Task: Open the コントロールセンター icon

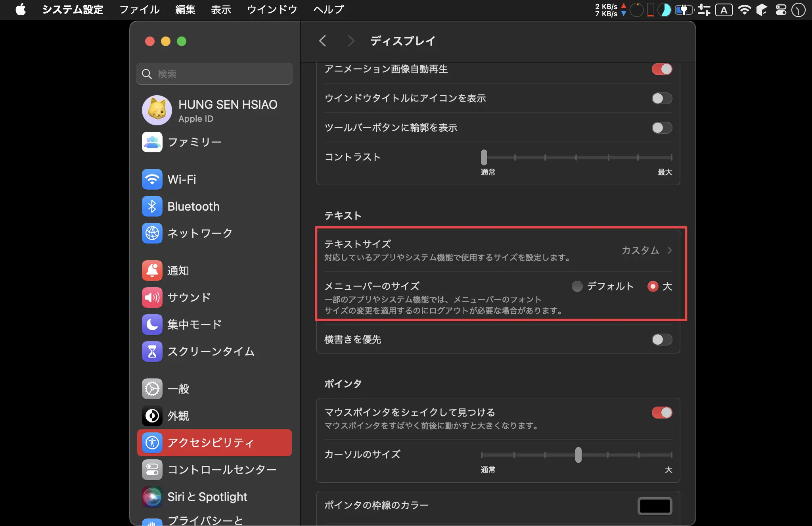Action: pos(152,470)
